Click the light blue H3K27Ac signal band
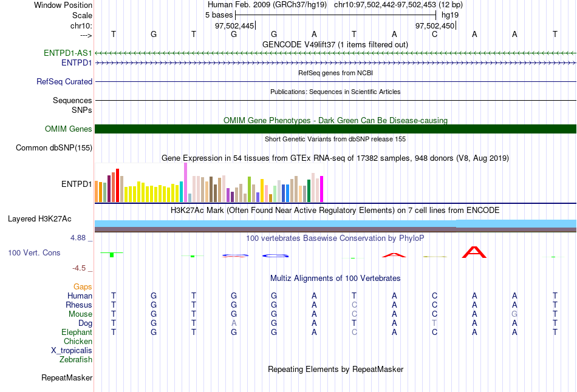 (x=336, y=223)
